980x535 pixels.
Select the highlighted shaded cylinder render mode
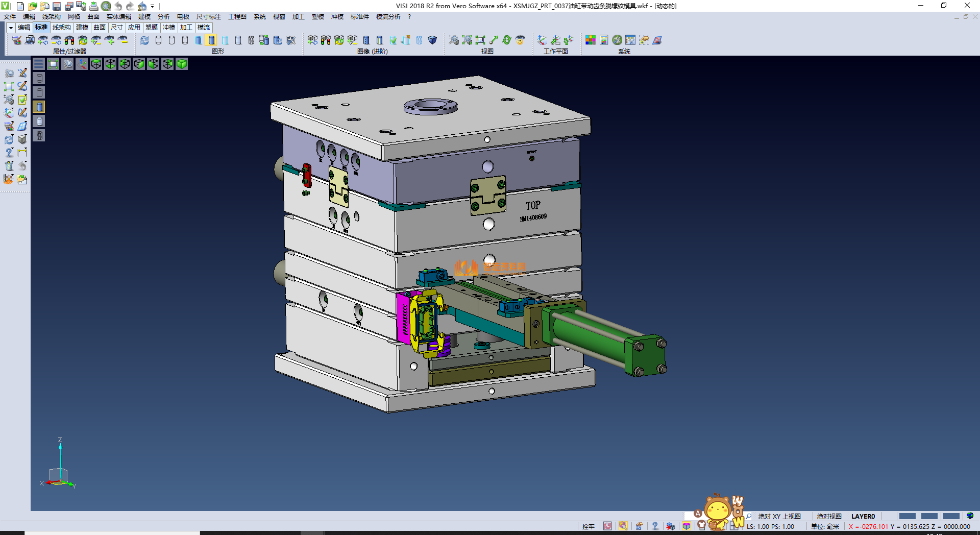(212, 40)
